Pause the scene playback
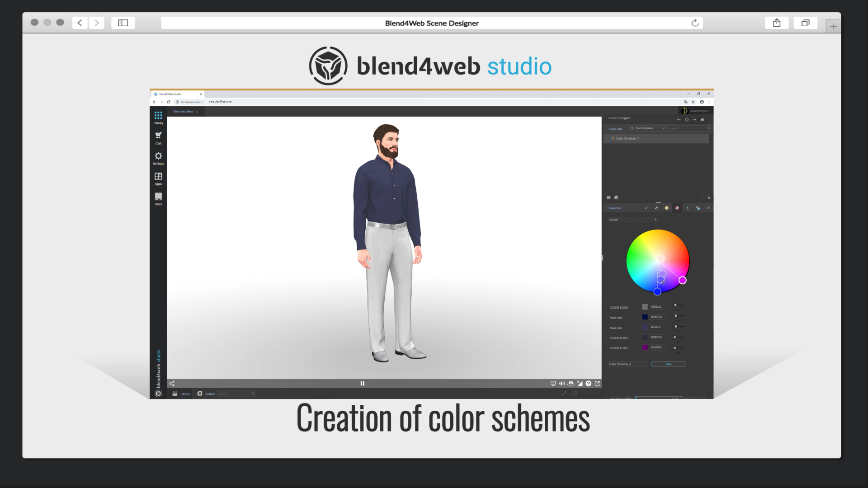 tap(362, 383)
